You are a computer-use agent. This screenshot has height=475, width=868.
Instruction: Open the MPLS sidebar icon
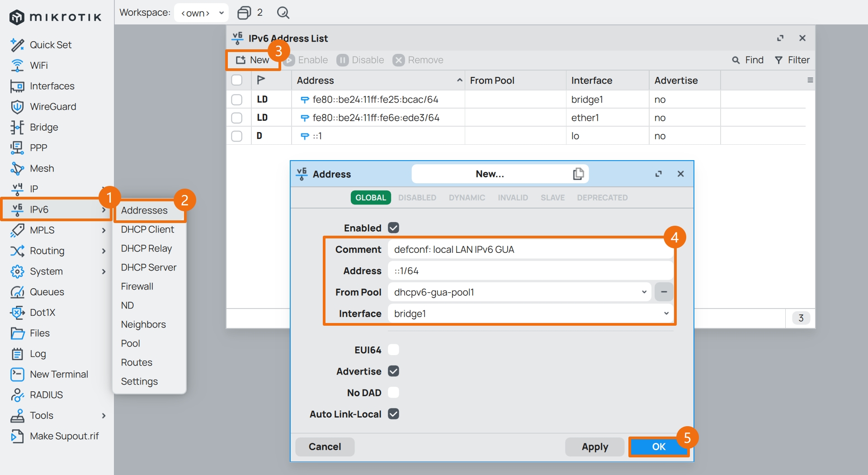(x=17, y=230)
